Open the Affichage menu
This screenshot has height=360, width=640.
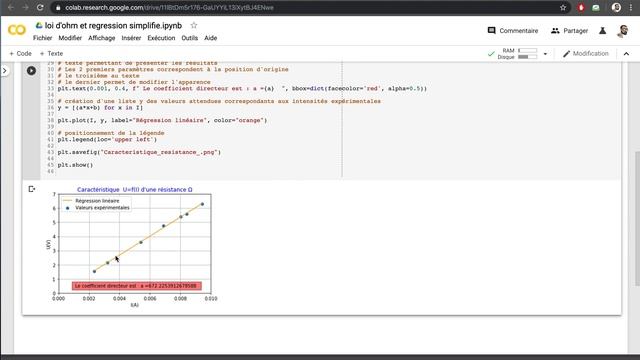pyautogui.click(x=102, y=38)
